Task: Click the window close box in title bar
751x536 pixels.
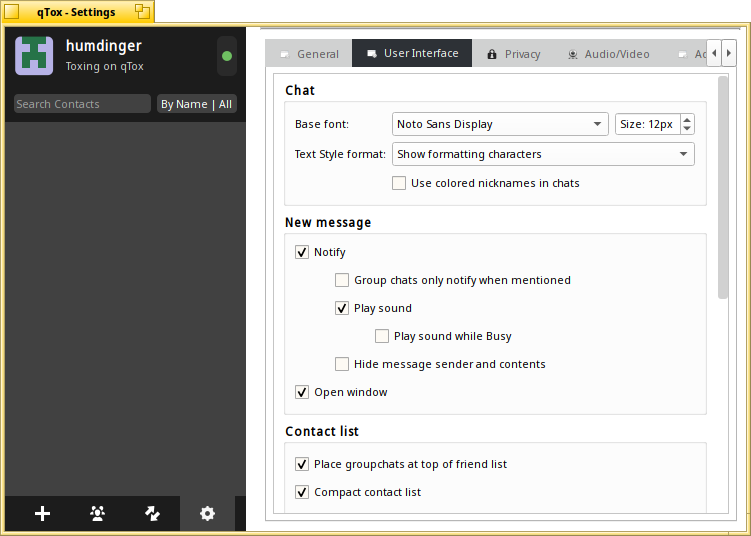Action: tap(11, 11)
